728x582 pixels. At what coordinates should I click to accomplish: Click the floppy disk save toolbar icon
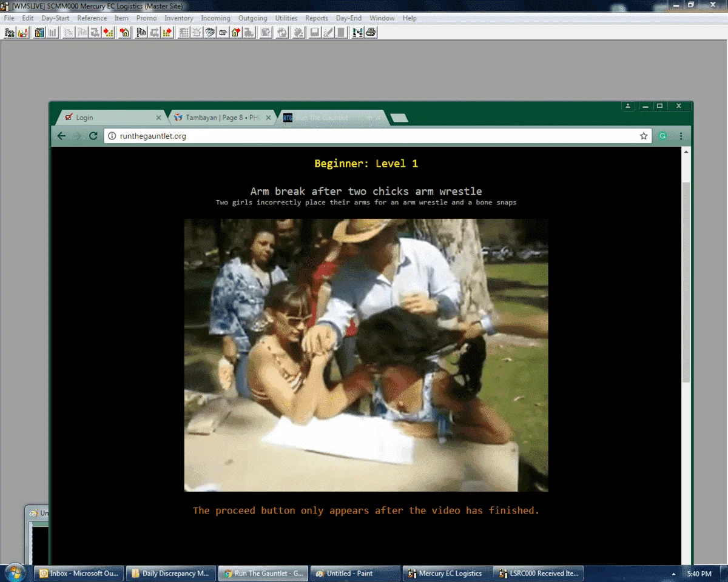click(x=314, y=32)
